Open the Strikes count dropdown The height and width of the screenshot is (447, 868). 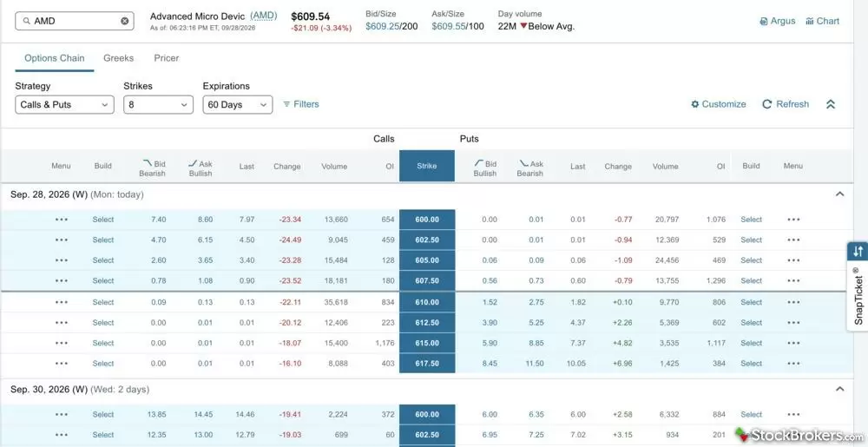[158, 104]
